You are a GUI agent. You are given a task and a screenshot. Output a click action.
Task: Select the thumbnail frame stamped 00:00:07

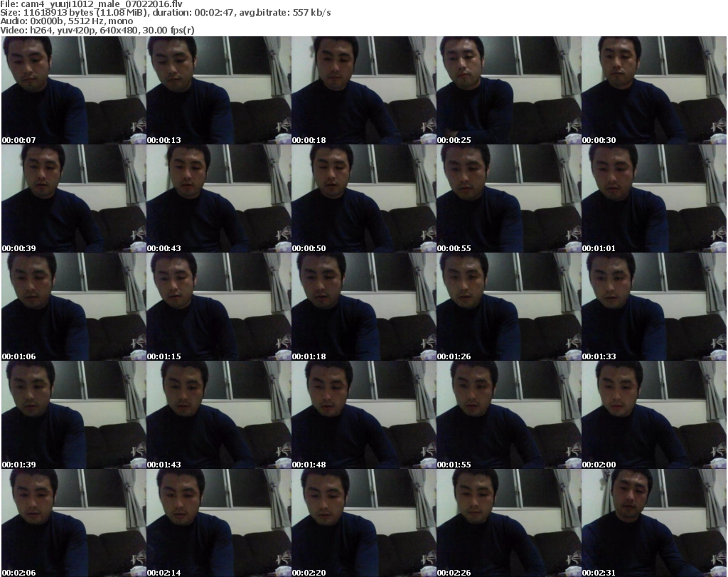(74, 90)
